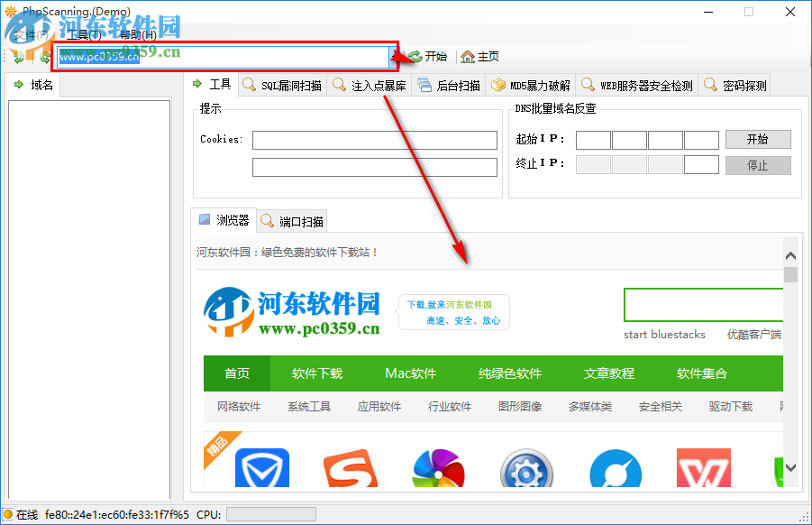Click the start bluestacks link
The height and width of the screenshot is (525, 812).
pyautogui.click(x=664, y=334)
